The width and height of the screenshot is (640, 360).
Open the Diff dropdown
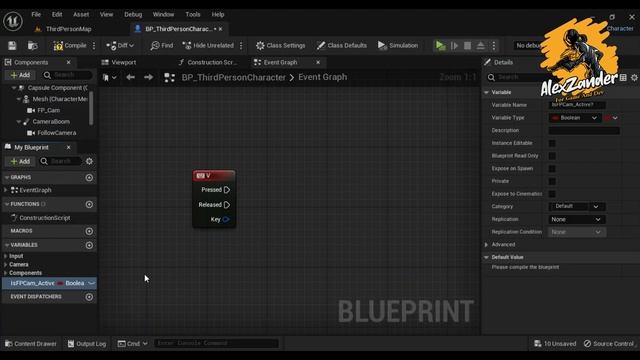[x=120, y=45]
